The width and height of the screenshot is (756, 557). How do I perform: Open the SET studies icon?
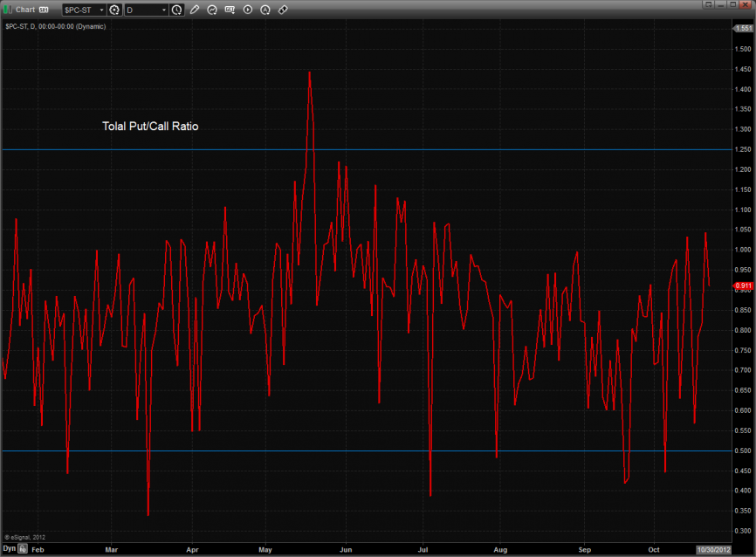(x=230, y=10)
